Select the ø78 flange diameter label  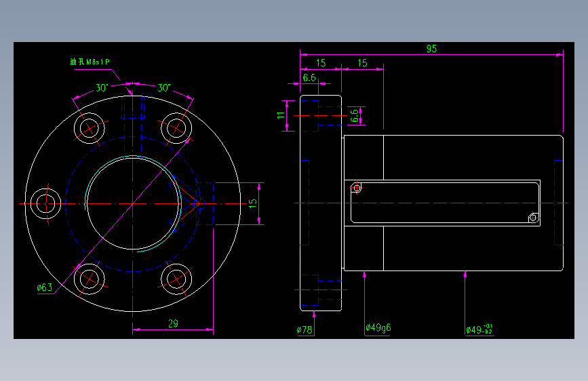coord(304,330)
